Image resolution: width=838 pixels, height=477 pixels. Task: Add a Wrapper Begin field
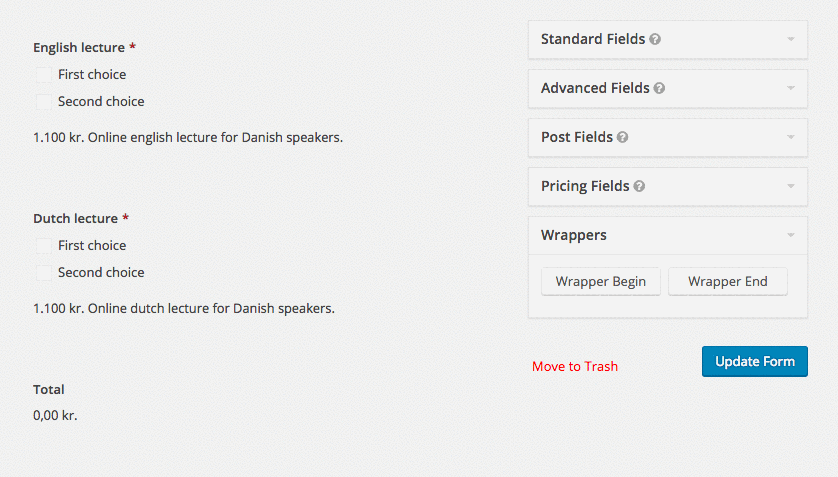601,281
